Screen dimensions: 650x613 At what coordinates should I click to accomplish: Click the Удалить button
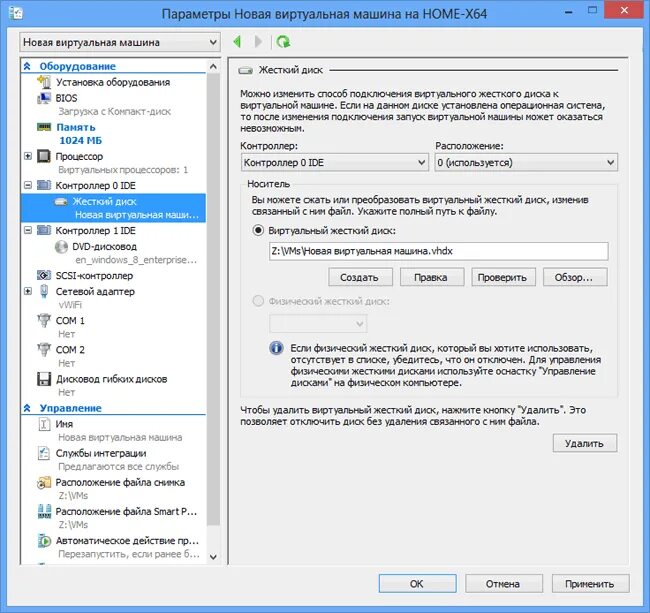[x=585, y=443]
